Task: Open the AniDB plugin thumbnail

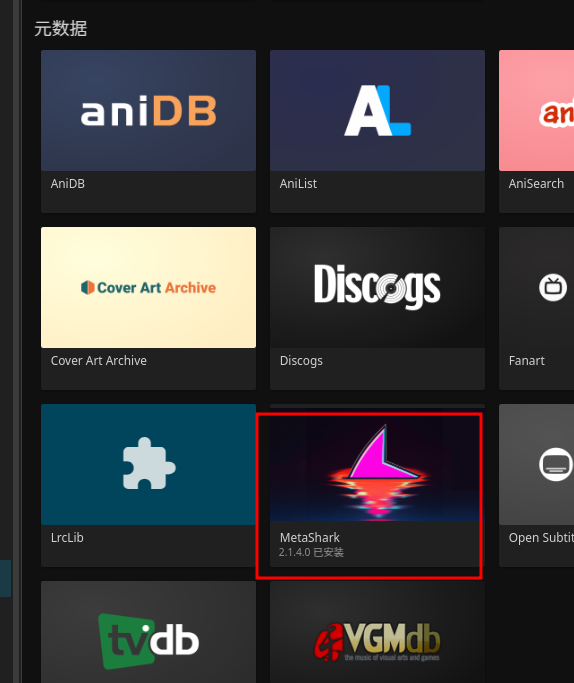Action: (149, 111)
